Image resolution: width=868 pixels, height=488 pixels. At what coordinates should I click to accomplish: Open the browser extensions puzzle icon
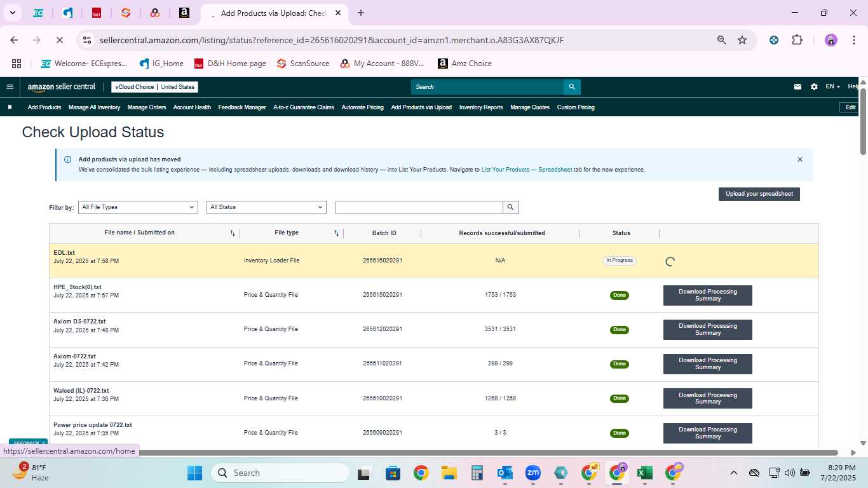coord(797,40)
